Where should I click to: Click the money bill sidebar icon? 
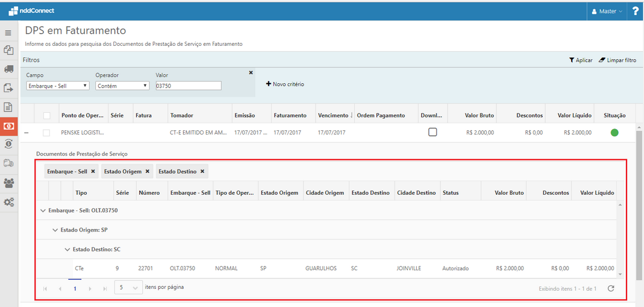pyautogui.click(x=8, y=125)
